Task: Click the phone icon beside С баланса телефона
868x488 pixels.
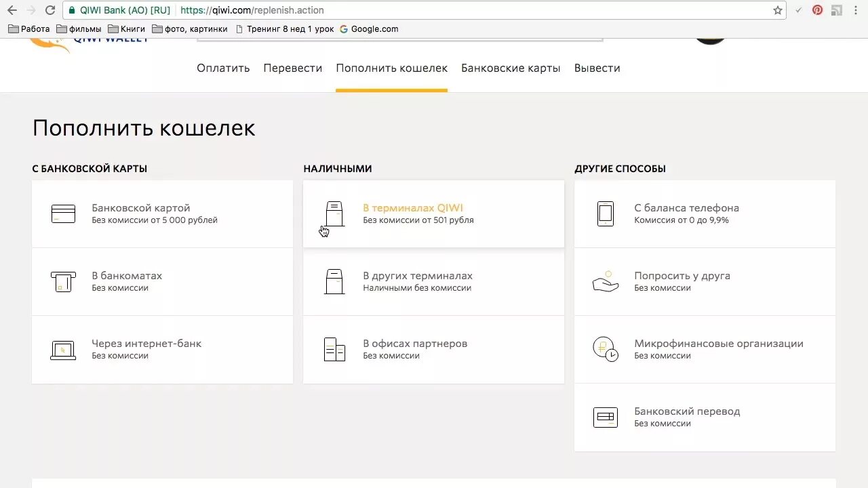Action: coord(606,213)
